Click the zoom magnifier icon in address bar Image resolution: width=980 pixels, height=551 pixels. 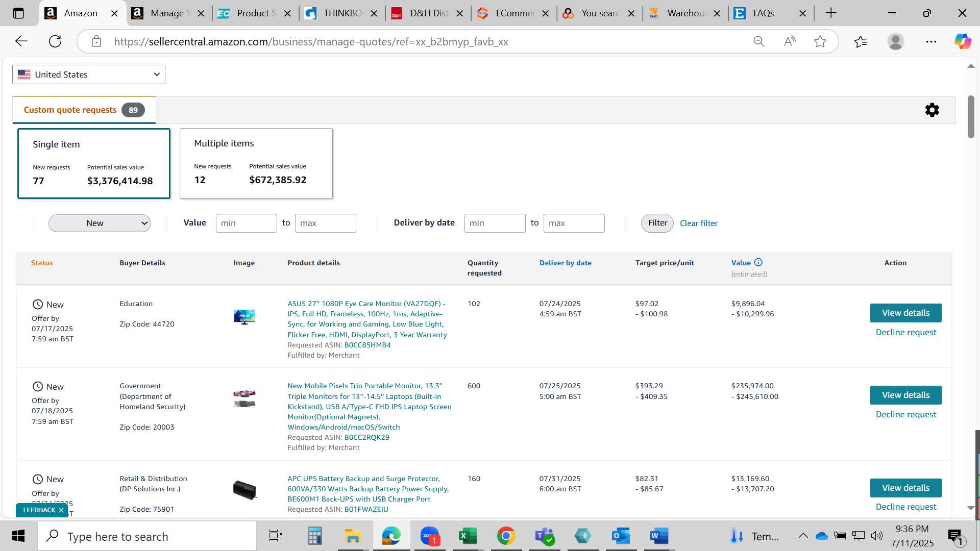[759, 41]
